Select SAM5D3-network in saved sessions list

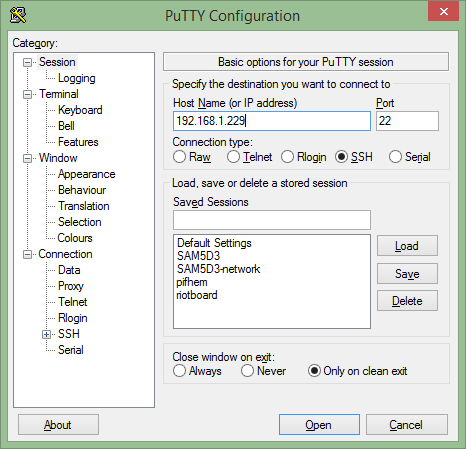218,269
